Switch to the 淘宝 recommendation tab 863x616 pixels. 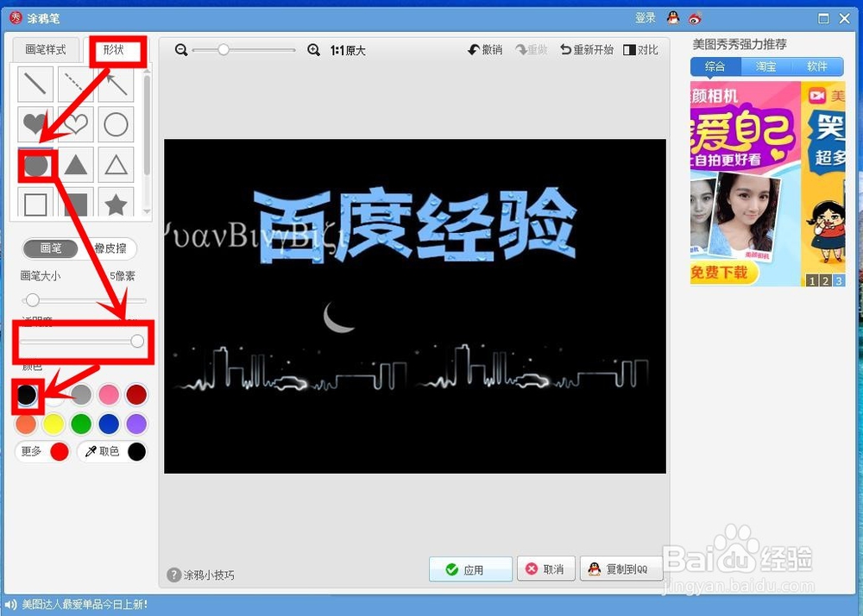click(x=766, y=66)
